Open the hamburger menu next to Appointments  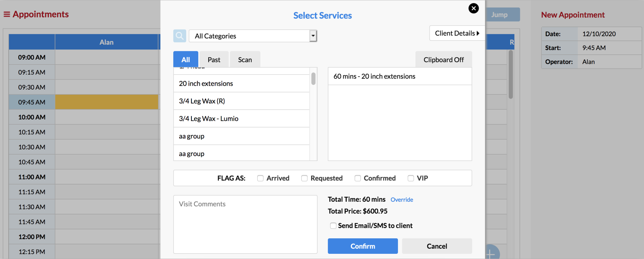(7, 14)
